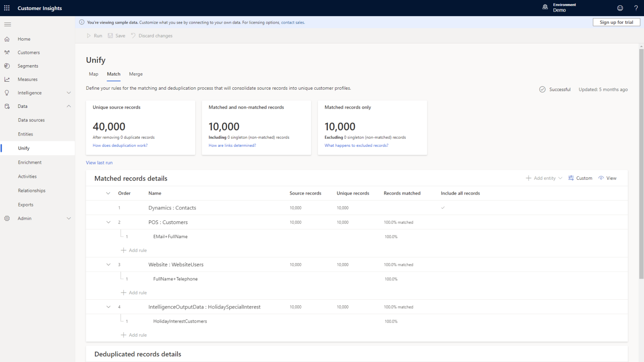Image resolution: width=644 pixels, height=362 pixels.
Task: Click the Home icon in sidebar
Action: coord(7,39)
